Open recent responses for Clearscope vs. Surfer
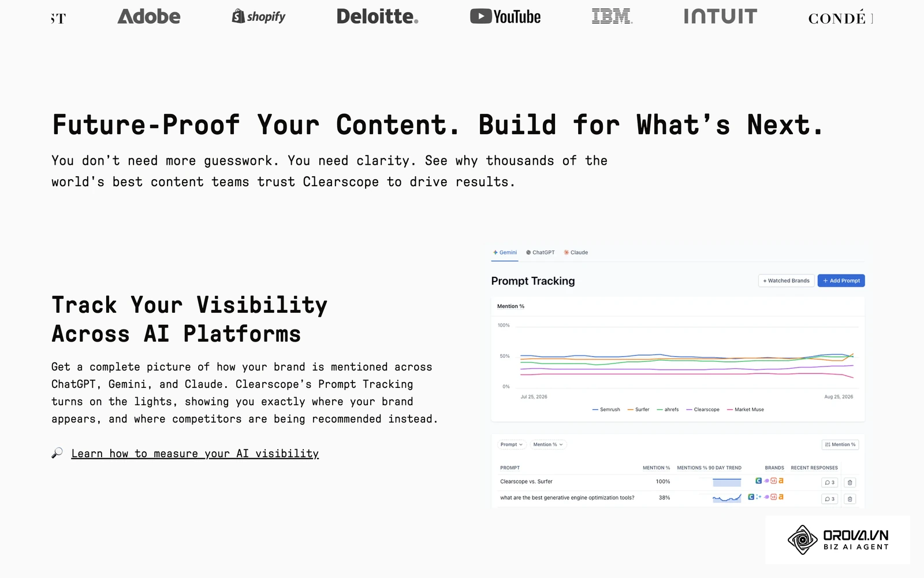Screen dimensions: 924x578 point(829,483)
